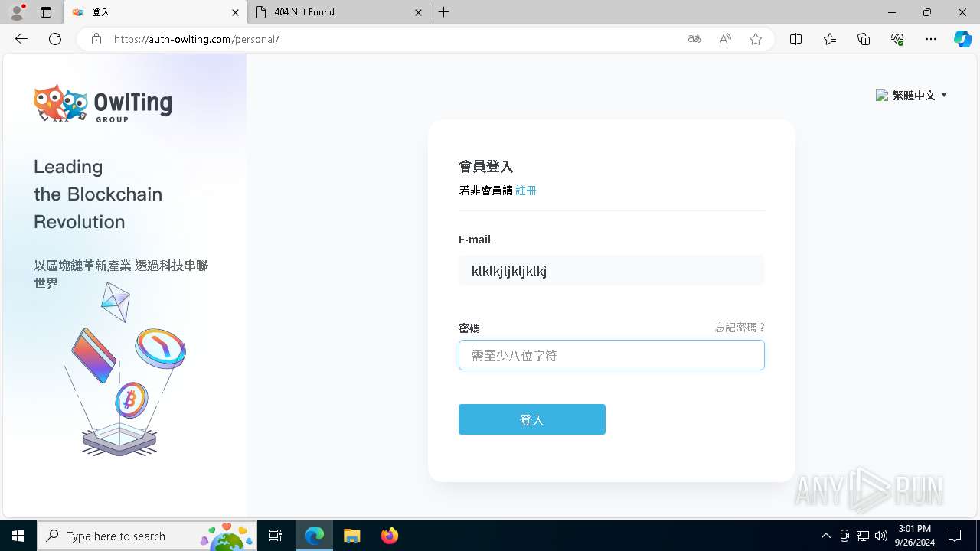The image size is (980, 551).
Task: Open the notification center icon
Action: tap(955, 536)
